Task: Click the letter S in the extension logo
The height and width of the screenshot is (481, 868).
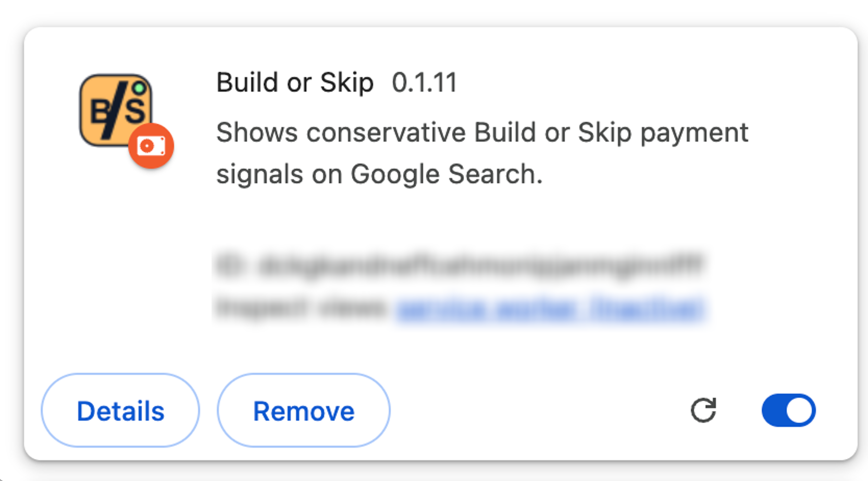Action: pyautogui.click(x=135, y=110)
